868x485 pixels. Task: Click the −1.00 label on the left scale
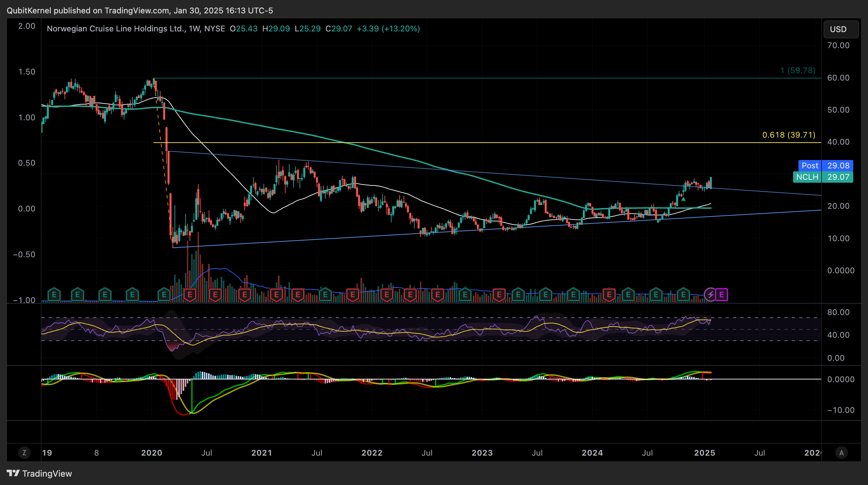[24, 300]
